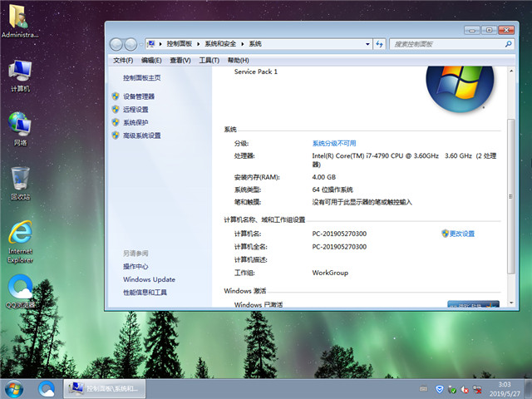Click the genuine Windows badge at bottom

coord(473,304)
